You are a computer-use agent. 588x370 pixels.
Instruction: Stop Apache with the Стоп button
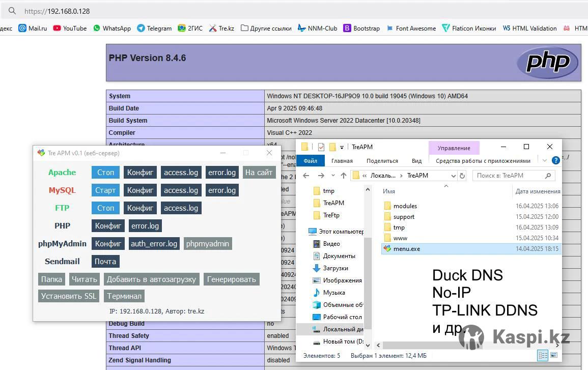pos(106,173)
